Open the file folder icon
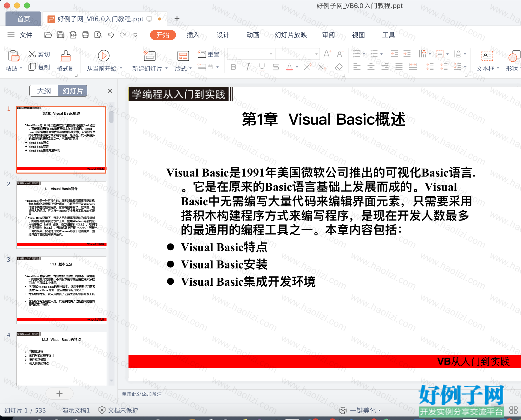The width and height of the screenshot is (521, 420). coord(48,35)
